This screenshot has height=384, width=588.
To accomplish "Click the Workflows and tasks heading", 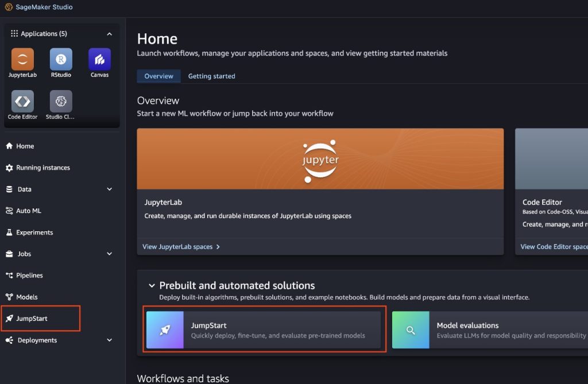I will (x=183, y=378).
